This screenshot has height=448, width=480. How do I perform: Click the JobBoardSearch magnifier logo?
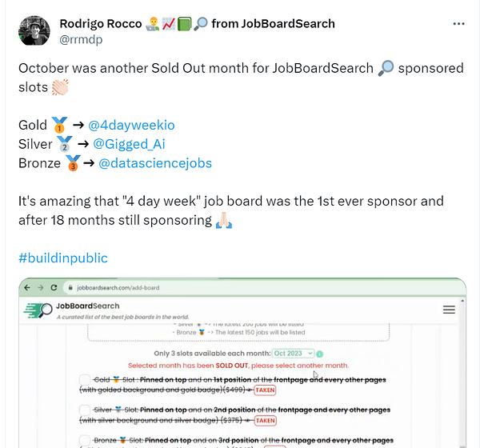(38, 310)
